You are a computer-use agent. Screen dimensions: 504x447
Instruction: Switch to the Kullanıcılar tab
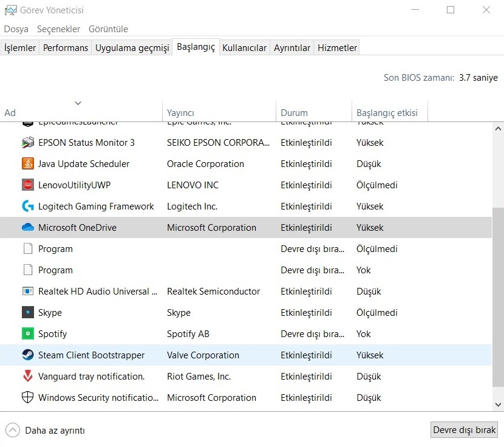[x=245, y=47]
